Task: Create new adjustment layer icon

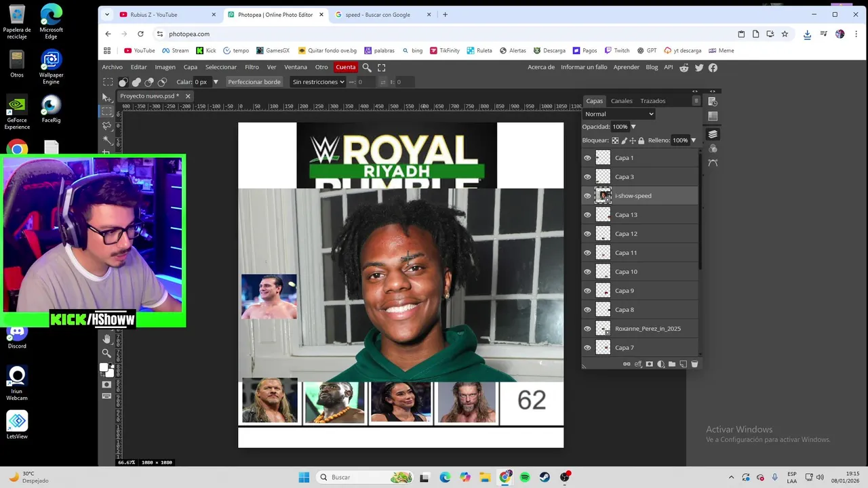Action: click(661, 364)
